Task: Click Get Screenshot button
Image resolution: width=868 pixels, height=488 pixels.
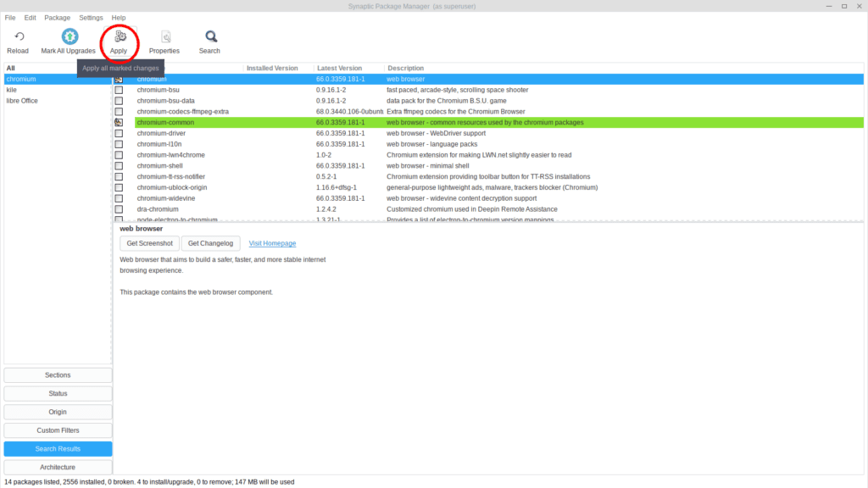Action: [149, 243]
